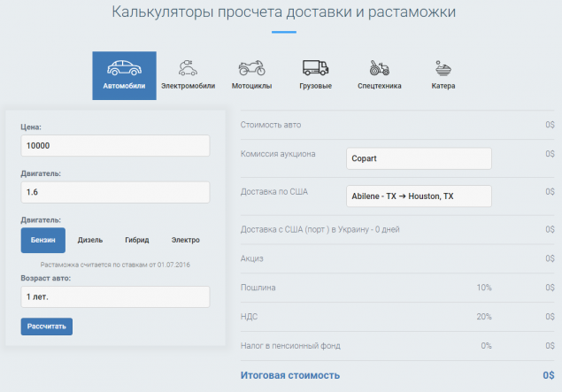562x392 pixels.
Task: Click the page heading Калькуляторы просчета доставки
Action: (283, 12)
